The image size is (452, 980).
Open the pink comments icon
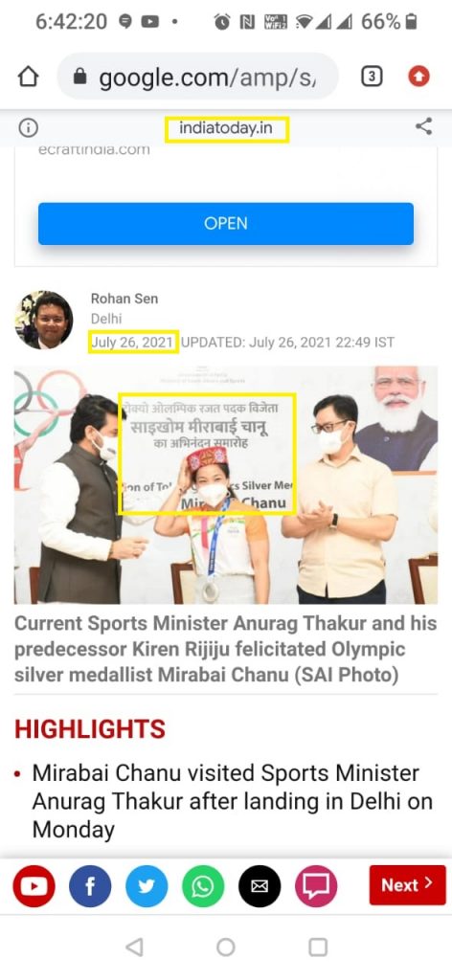pyautogui.click(x=316, y=886)
